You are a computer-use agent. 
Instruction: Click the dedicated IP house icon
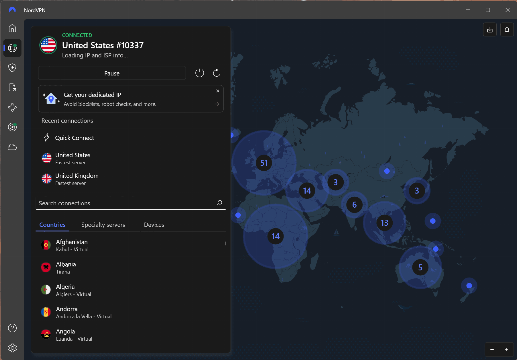click(x=51, y=99)
